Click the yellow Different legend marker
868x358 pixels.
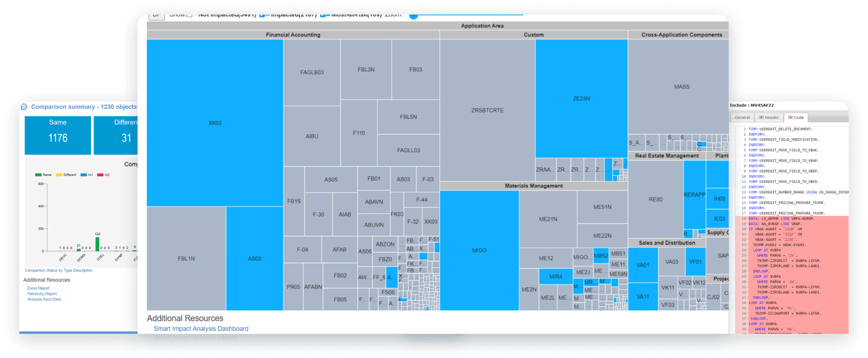[59, 175]
